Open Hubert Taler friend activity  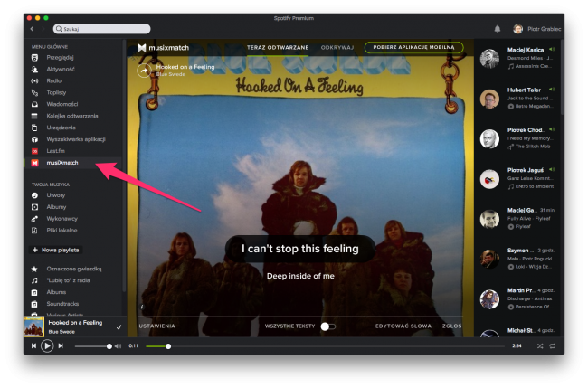[519, 98]
